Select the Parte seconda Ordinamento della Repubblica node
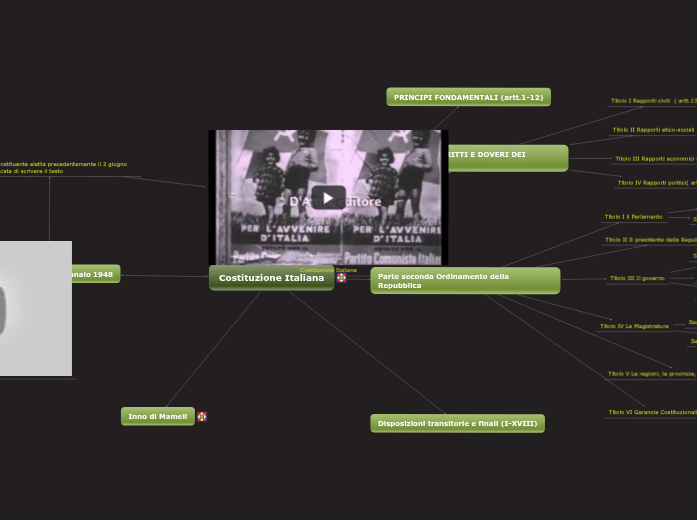697x520 pixels. 464,281
